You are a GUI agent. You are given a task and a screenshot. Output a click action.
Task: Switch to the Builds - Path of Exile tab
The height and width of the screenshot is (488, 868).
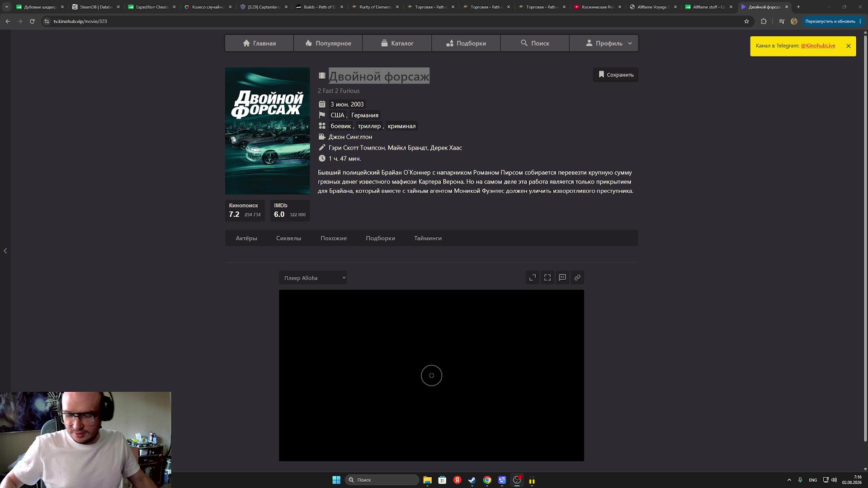pyautogui.click(x=319, y=7)
